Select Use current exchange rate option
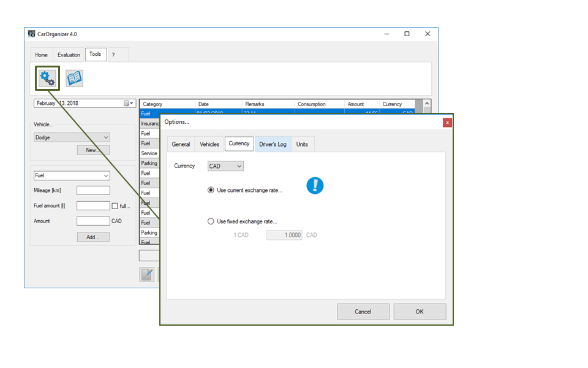 [x=211, y=190]
